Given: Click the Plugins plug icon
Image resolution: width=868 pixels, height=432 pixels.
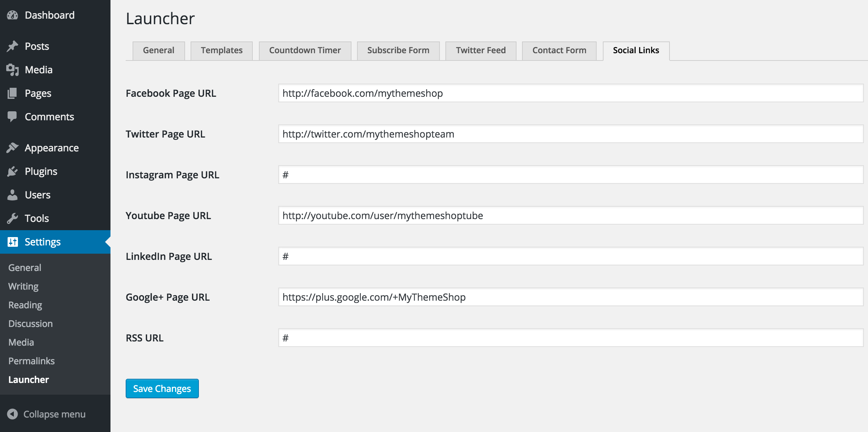Looking at the screenshot, I should pyautogui.click(x=12, y=171).
